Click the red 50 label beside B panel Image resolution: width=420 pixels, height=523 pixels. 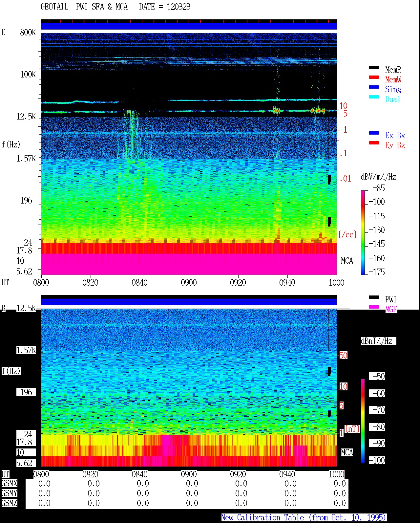click(343, 355)
